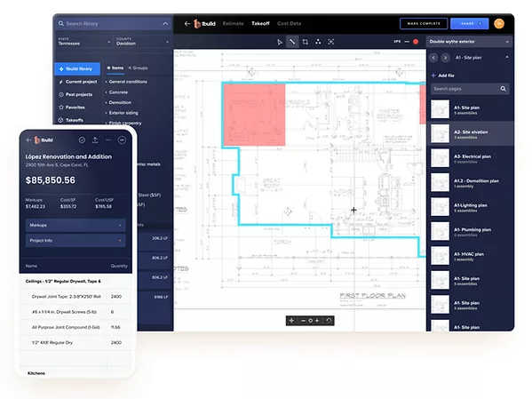Expand the Concrete category
Image resolution: width=532 pixels, height=399 pixels.
[116, 92]
